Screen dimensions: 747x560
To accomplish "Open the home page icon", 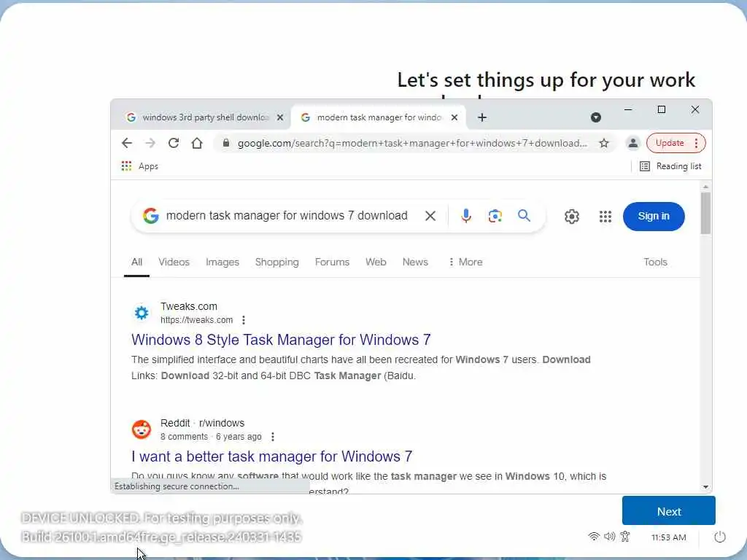I will pyautogui.click(x=197, y=143).
